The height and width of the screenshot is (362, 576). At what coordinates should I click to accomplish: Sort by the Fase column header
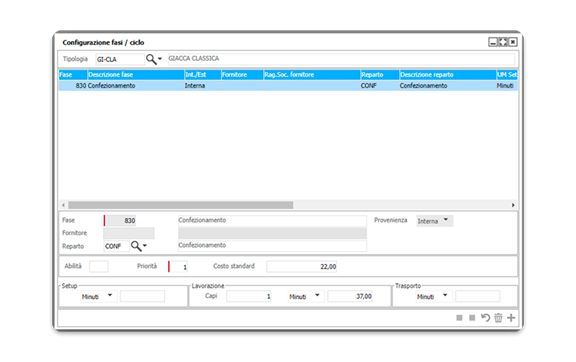(x=73, y=75)
